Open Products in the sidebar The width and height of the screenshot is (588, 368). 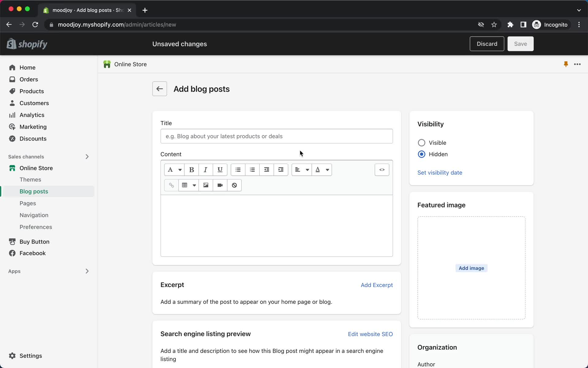[x=32, y=91]
